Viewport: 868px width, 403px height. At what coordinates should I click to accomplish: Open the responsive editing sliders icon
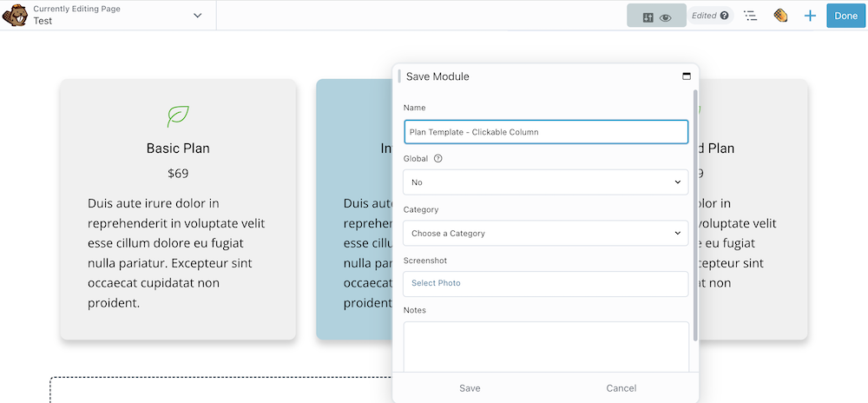[648, 17]
